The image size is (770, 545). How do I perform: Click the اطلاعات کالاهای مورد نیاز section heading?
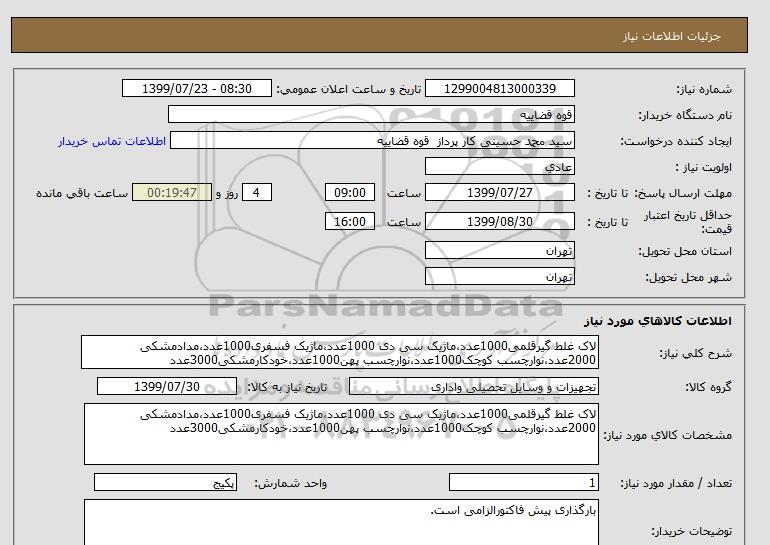658,321
